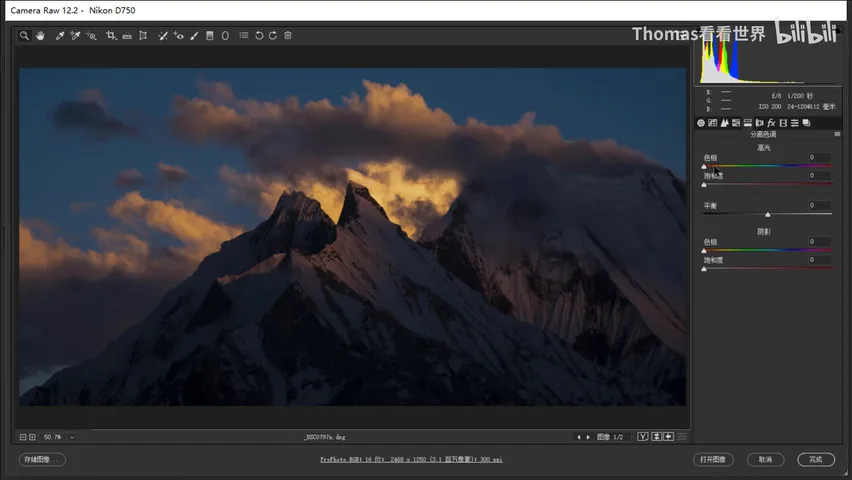This screenshot has height=480, width=852.
Task: Swap before and after settings
Action: coord(656,437)
